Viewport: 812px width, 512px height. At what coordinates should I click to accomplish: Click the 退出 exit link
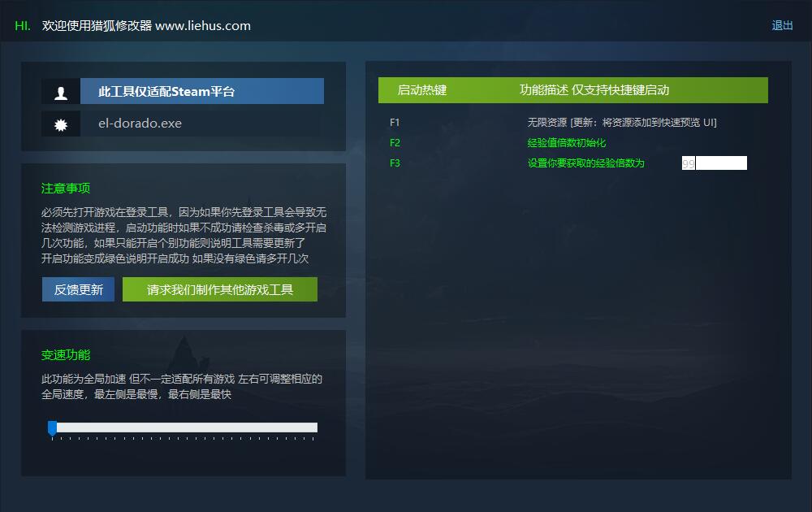(x=782, y=25)
